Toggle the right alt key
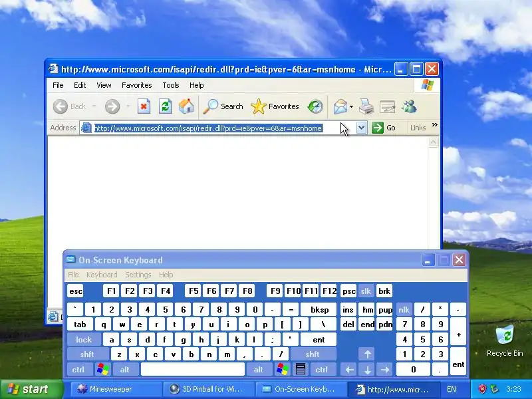Image resolution: width=532 pixels, height=399 pixels. 258,370
